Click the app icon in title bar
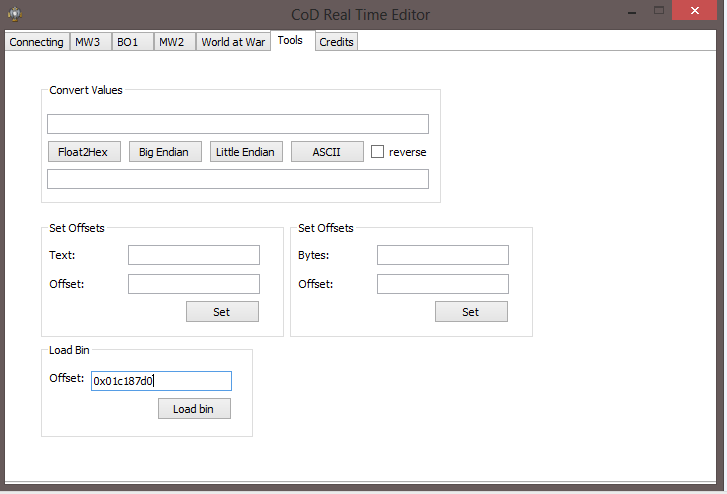Screen dimensions: 727x494 14,14
